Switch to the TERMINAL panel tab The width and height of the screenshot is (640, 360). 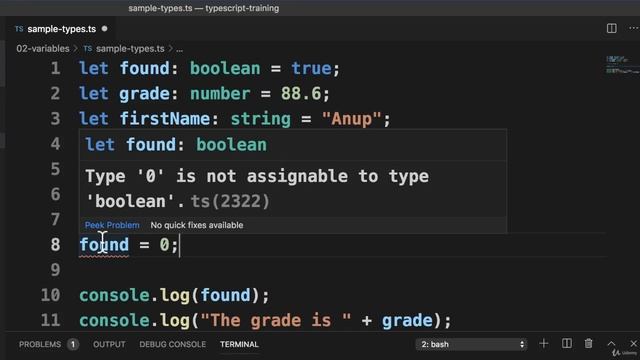coord(239,344)
